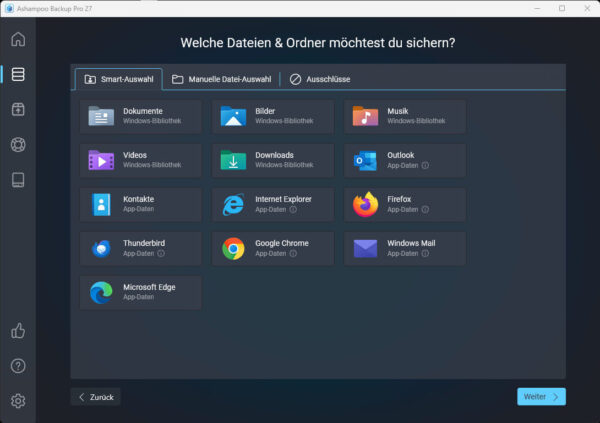Maximize the Ashampoo Backup Pro window
The height and width of the screenshot is (423, 600).
point(562,8)
